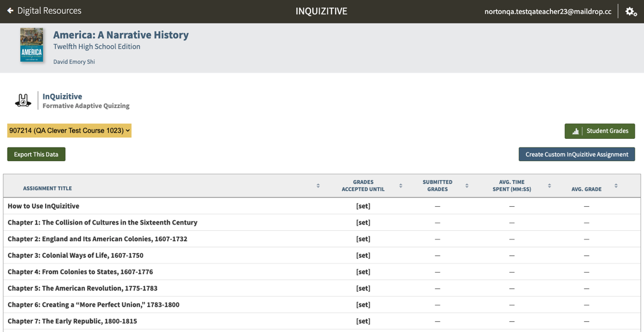Click [set] for How to Use InQuizitive

(363, 206)
